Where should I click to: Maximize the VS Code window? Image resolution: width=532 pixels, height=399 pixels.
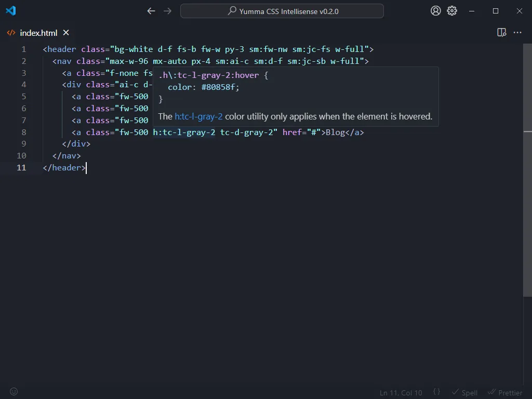pos(495,11)
